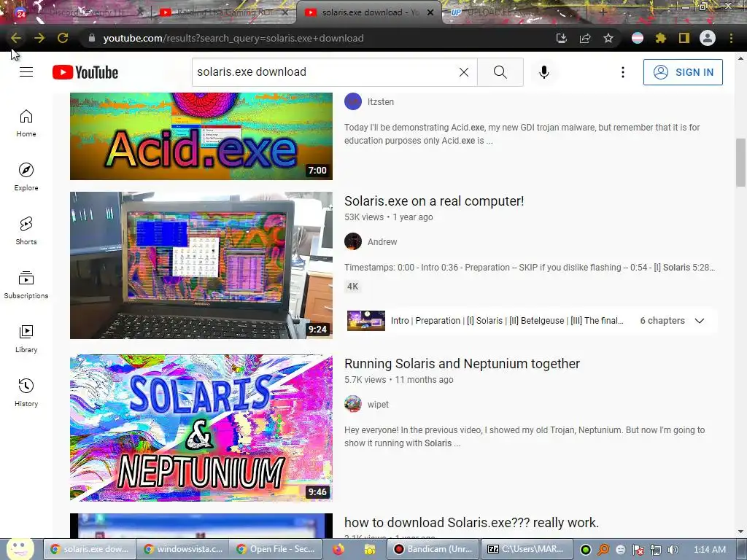
Task: Click the Itzsten channel avatar
Action: [353, 101]
